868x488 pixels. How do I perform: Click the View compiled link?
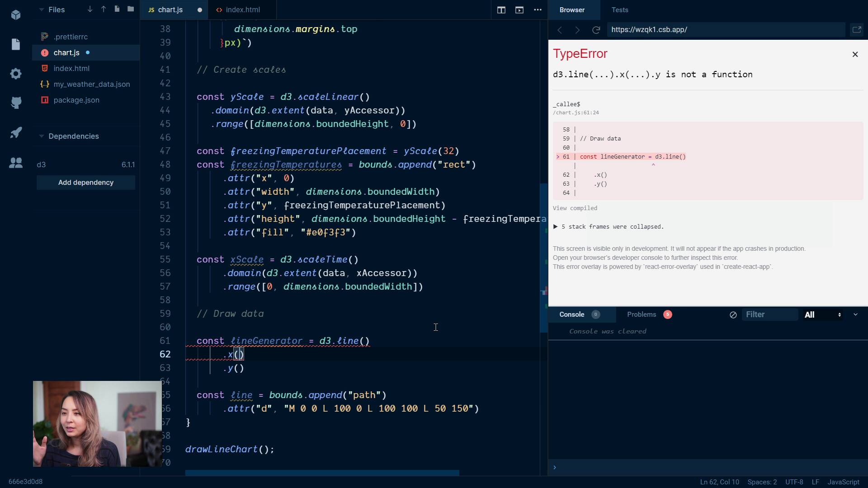[575, 208]
